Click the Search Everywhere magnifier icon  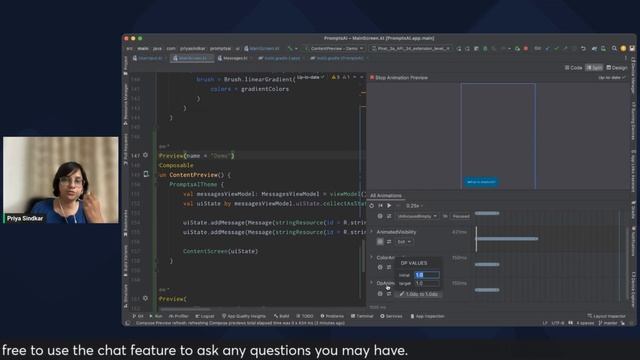point(614,49)
